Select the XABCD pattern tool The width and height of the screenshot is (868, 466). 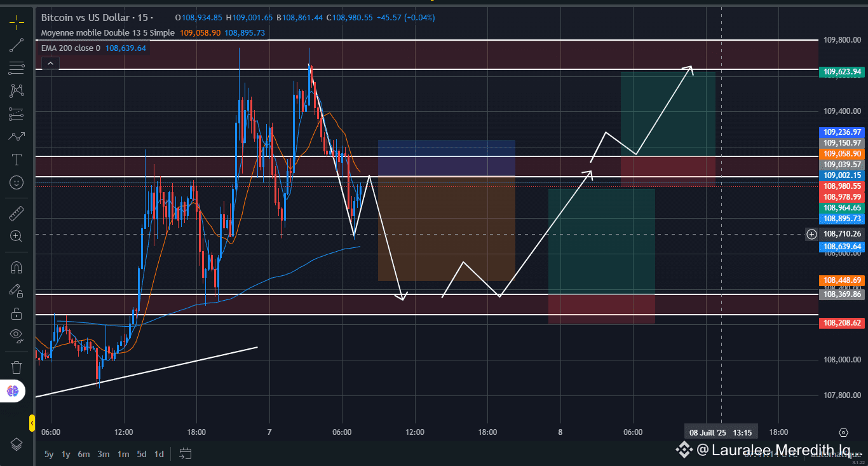pos(17,91)
